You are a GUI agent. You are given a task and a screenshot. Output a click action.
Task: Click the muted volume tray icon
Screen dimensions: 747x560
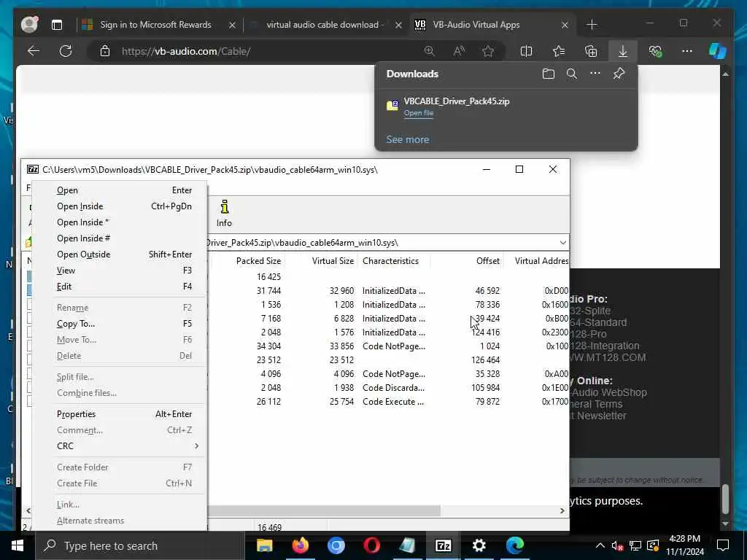click(x=617, y=545)
